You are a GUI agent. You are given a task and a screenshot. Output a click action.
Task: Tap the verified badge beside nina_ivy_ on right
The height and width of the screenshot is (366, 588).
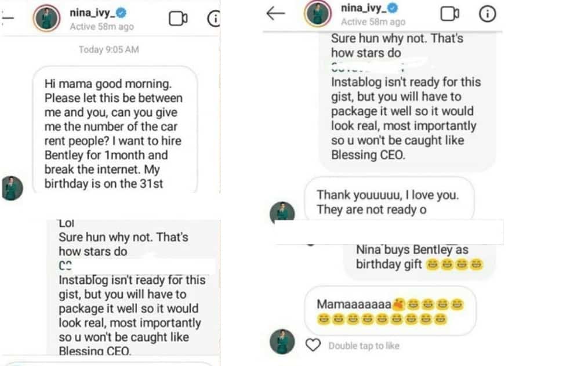(x=393, y=8)
